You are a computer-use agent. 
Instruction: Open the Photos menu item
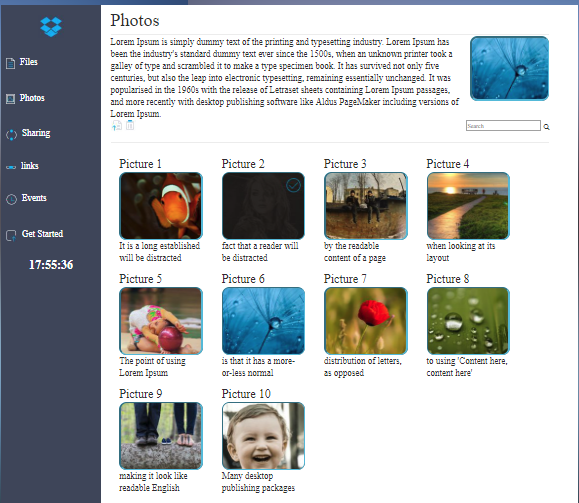point(32,98)
